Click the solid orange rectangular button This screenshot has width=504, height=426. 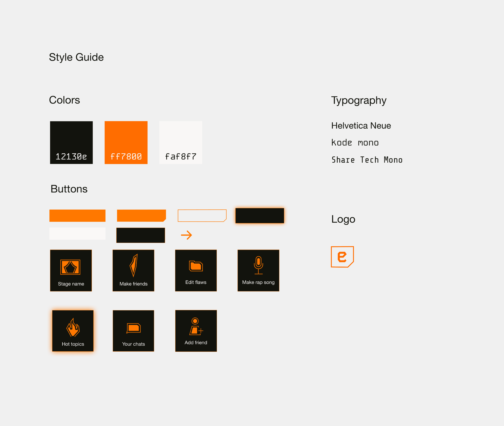(78, 216)
